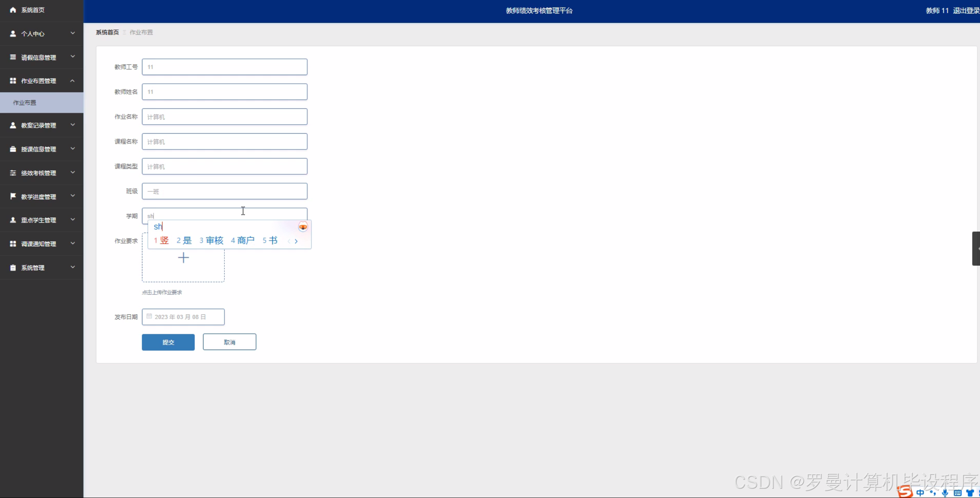Expand the 绩效考核管理 chevron
The image size is (980, 498).
[72, 172]
